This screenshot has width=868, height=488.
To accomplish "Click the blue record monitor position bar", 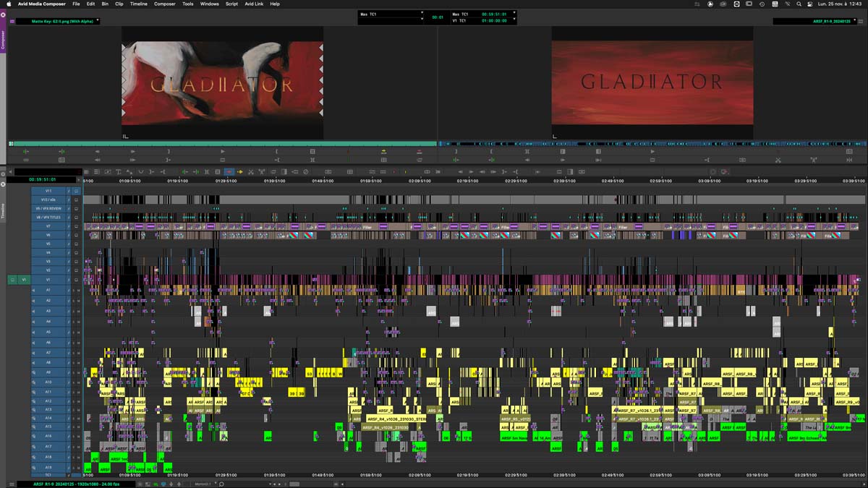I will point(652,144).
